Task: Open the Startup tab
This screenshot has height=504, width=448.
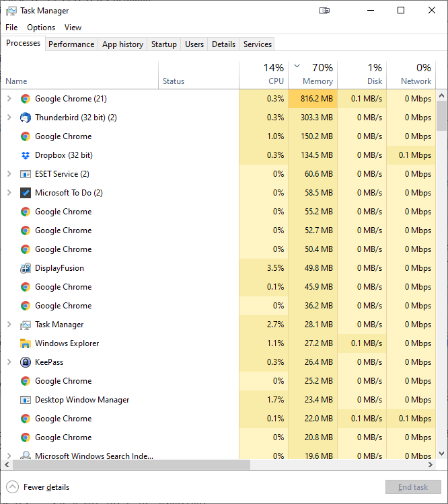Action: [x=164, y=44]
